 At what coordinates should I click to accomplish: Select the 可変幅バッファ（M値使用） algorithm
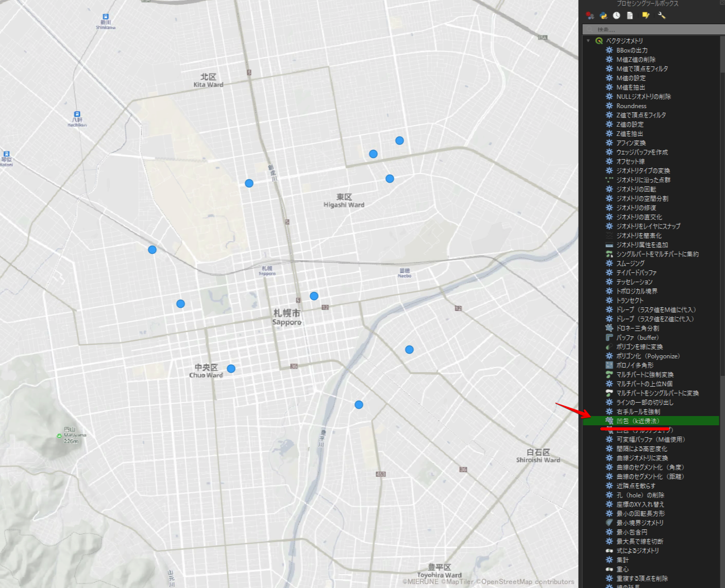point(651,439)
